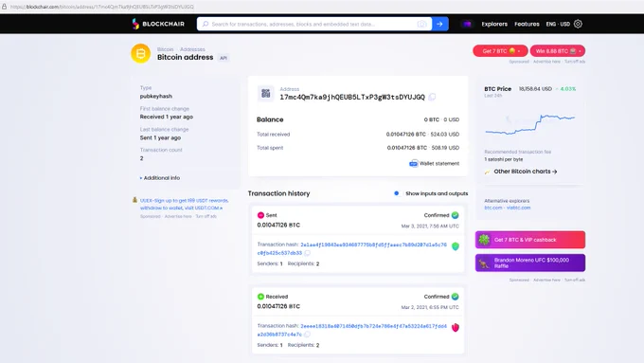
Task: Go to Bitcoin breadcrumb link
Action: (165, 49)
